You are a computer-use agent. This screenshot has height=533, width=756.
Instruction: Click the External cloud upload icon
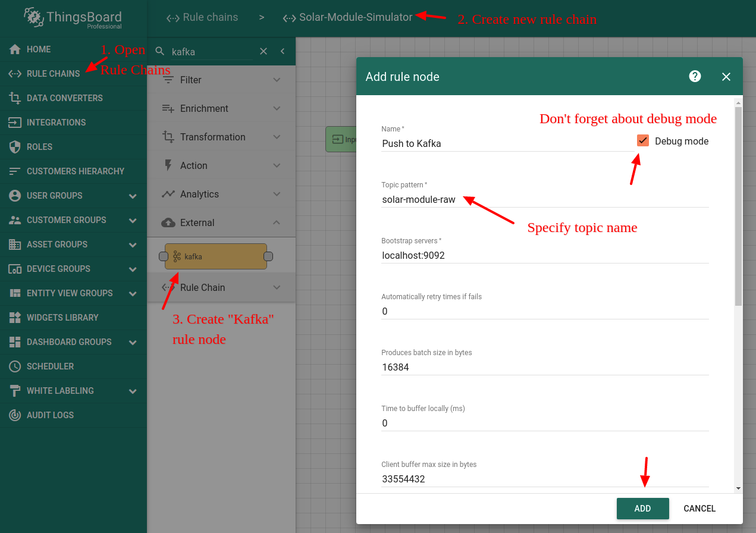tap(169, 222)
